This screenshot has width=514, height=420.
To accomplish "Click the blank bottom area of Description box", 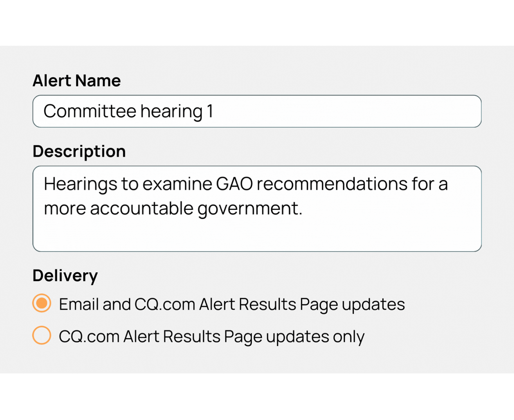I will (257, 236).
